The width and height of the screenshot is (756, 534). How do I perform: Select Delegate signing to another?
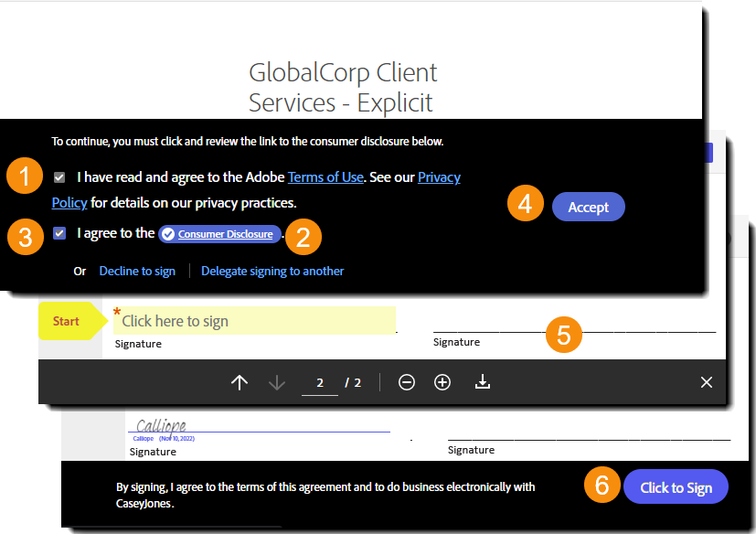(272, 271)
